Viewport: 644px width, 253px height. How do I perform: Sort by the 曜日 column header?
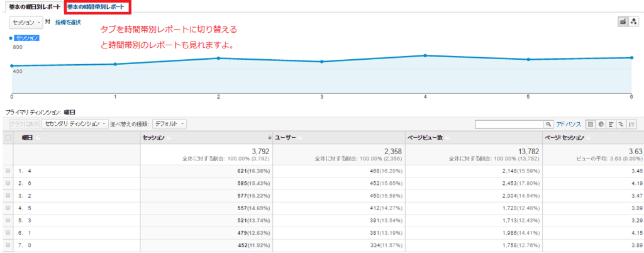(28, 138)
